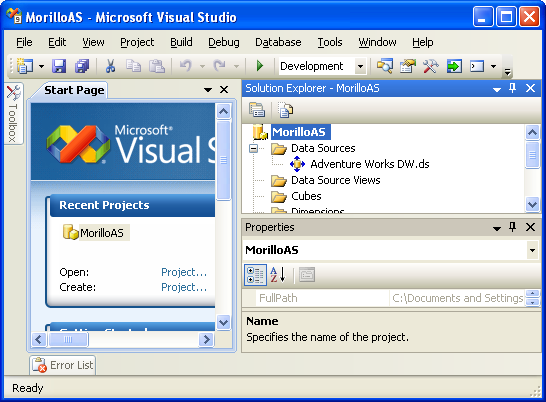Screen dimensions: 546x402
Task: Open the Build menu
Action: click(x=181, y=42)
